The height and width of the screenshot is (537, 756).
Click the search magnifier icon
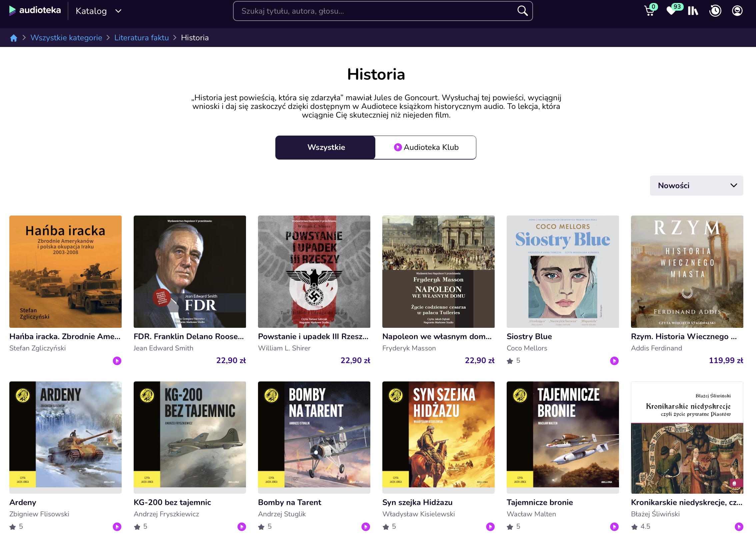click(522, 11)
